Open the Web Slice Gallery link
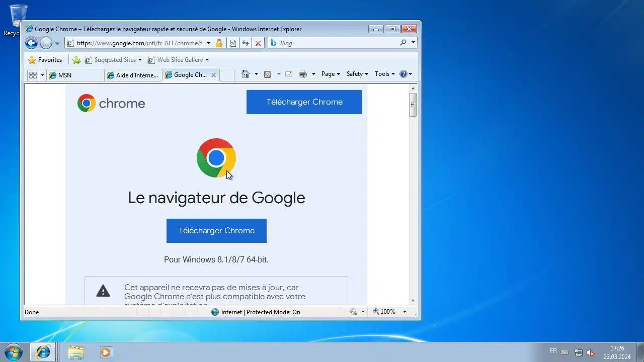Viewport: 644px width, 362px height. (x=178, y=60)
